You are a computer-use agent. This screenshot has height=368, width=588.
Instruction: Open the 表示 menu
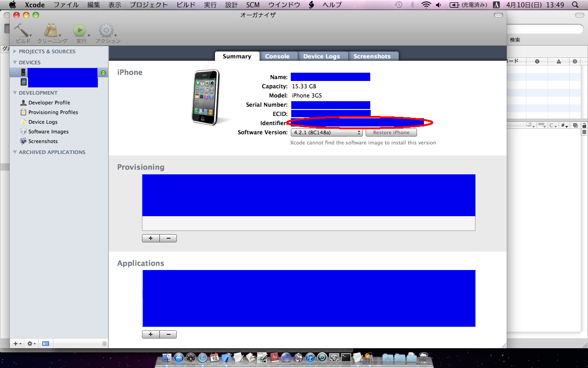click(115, 5)
